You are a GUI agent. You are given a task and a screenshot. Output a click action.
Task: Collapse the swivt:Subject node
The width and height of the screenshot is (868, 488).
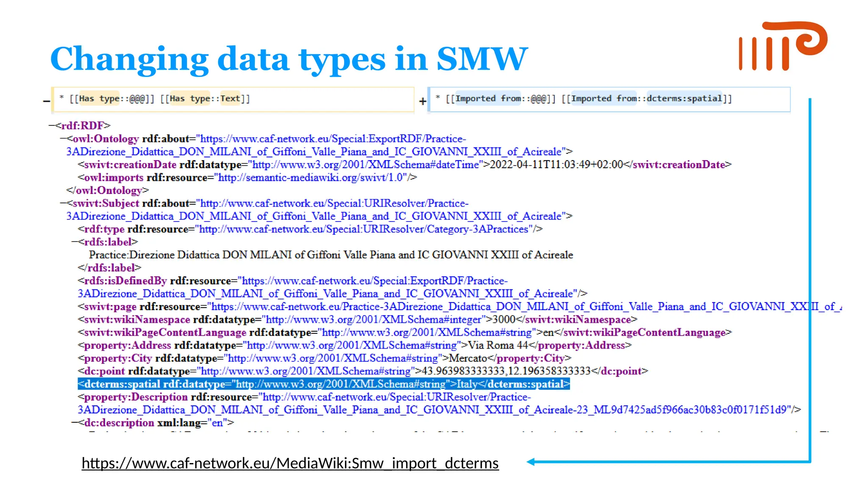[63, 203]
